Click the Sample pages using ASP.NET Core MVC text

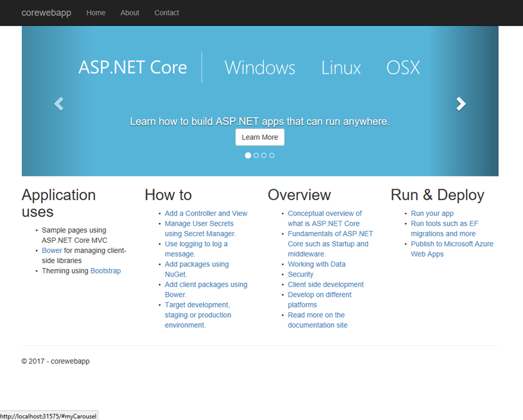point(74,235)
